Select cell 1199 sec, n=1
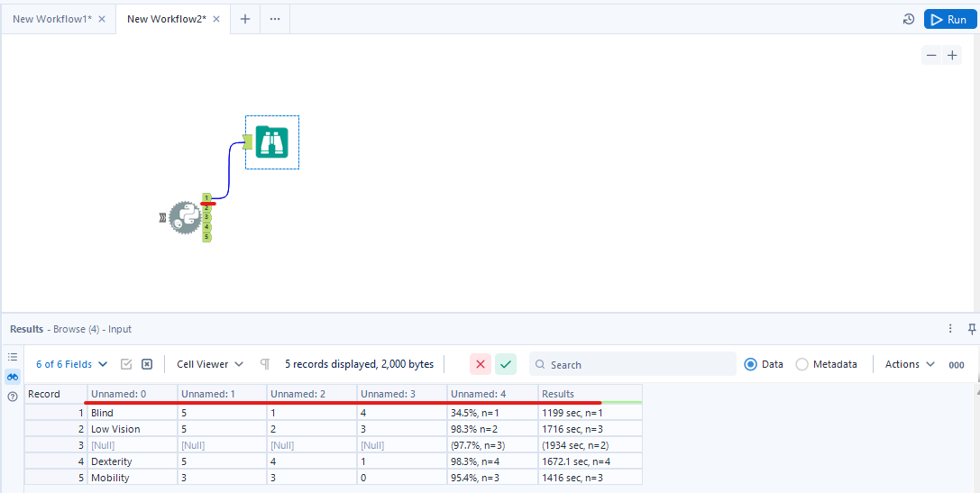Image resolution: width=980 pixels, height=493 pixels. click(x=590, y=413)
